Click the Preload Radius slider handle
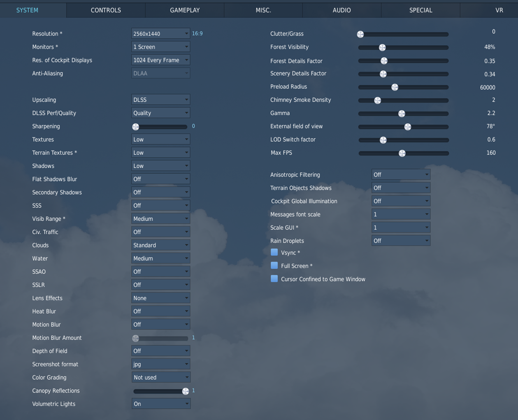 [395, 87]
